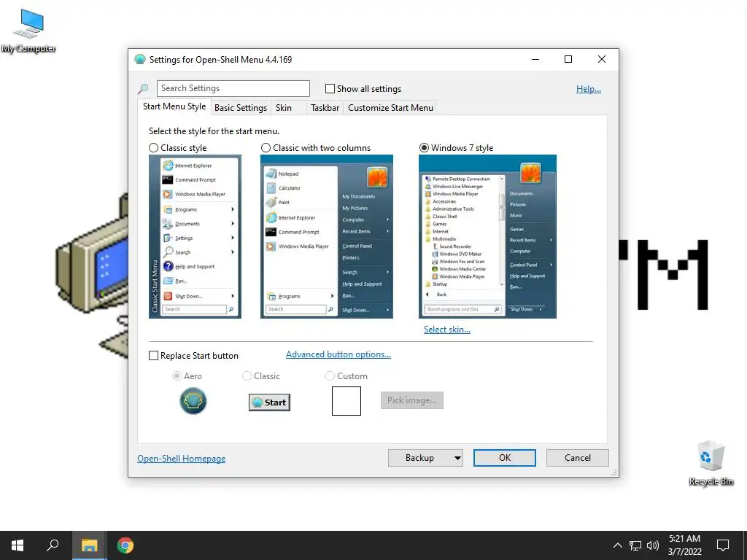Click the network tray icon
747x560 pixels.
[635, 545]
